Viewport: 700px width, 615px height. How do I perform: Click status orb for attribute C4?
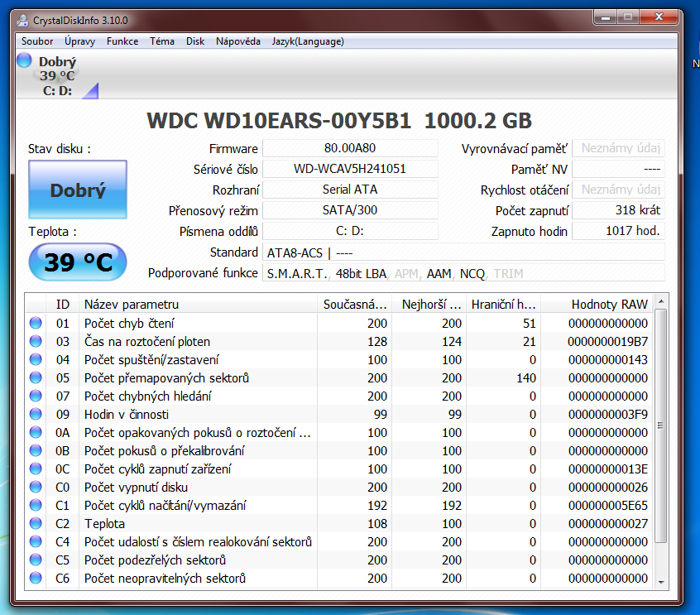36,542
